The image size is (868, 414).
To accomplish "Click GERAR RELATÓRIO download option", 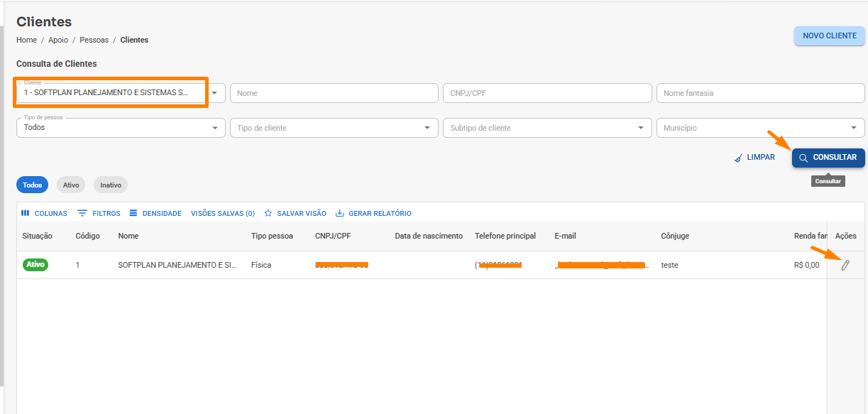I will (373, 213).
